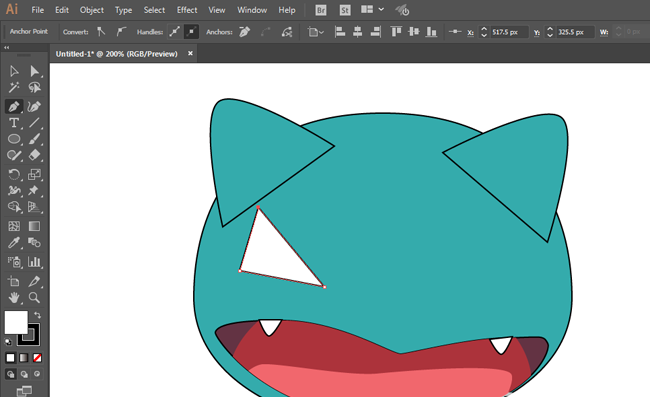Open the Arrange Documents dropdown
Viewport: 650px width, 397px height.
pyautogui.click(x=372, y=10)
